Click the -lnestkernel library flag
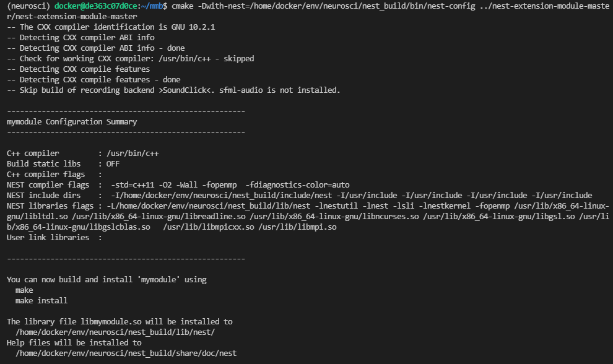The width and height of the screenshot is (613, 364). coord(447,206)
